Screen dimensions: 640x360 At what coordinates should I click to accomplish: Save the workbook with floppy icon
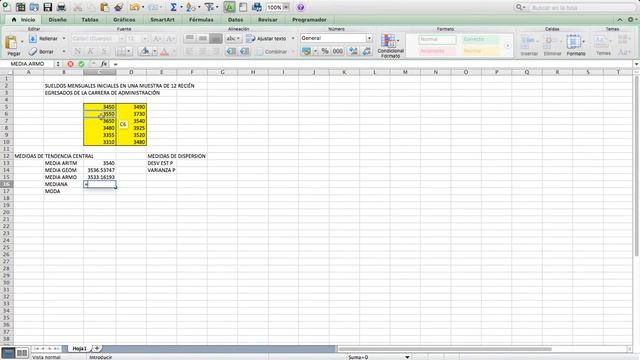(48, 7)
